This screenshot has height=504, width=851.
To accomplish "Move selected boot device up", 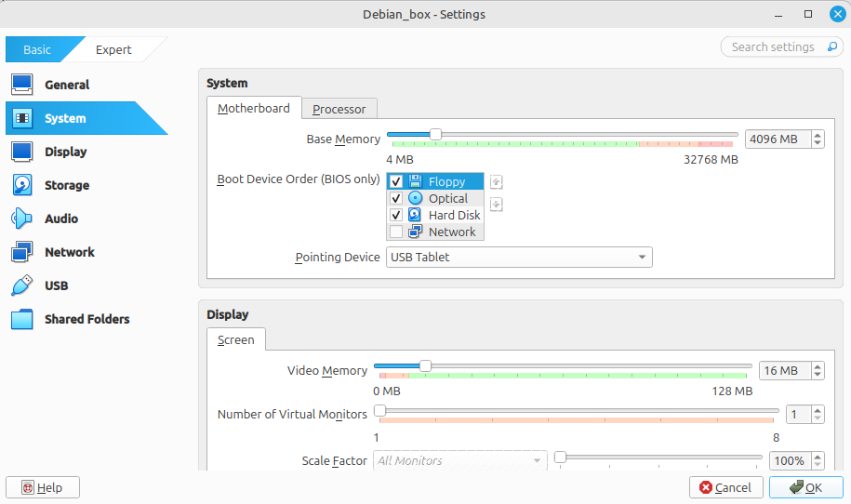I will [496, 181].
